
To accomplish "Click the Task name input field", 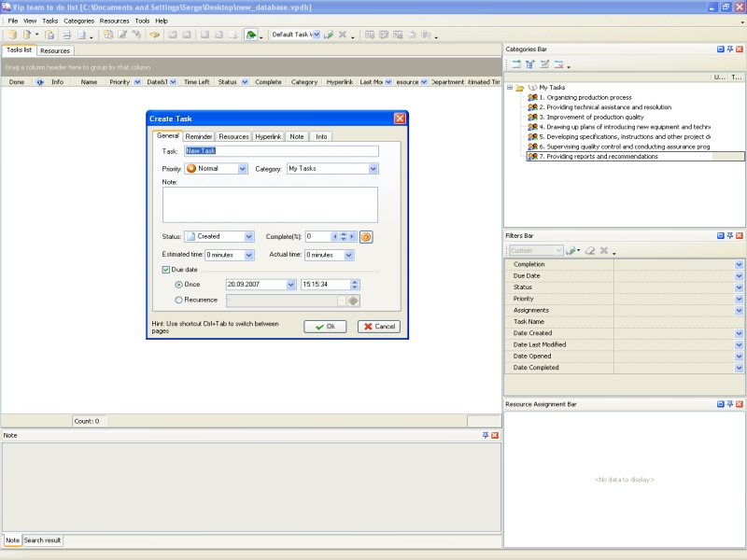I will pyautogui.click(x=281, y=151).
